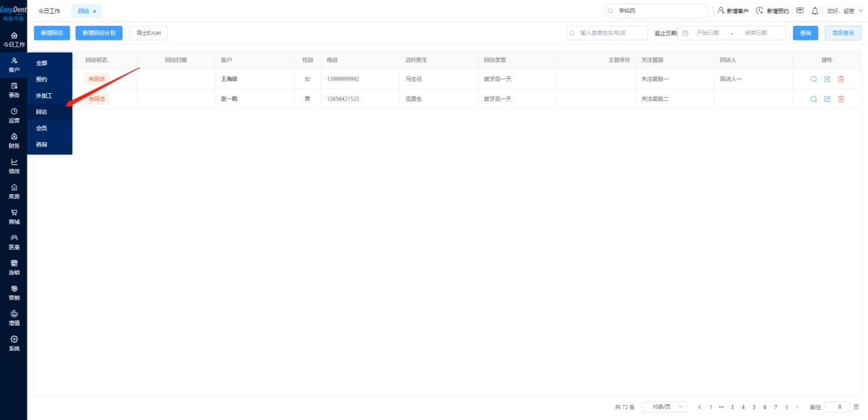Focus the patient name/phone search field

(x=607, y=33)
